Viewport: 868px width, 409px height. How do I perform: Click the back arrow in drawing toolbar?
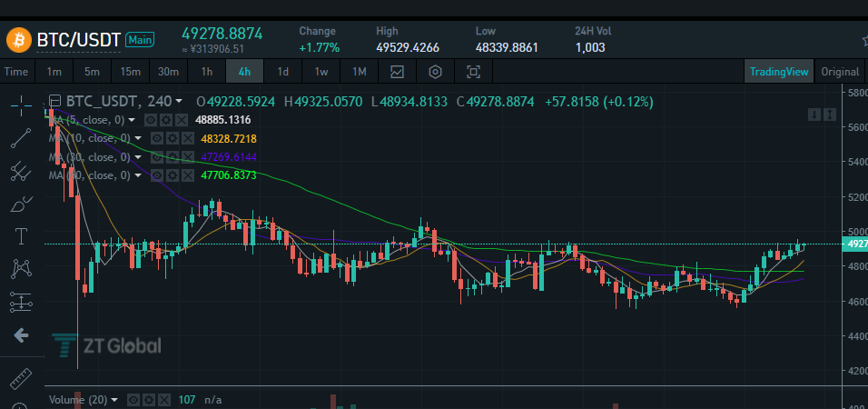pos(22,334)
